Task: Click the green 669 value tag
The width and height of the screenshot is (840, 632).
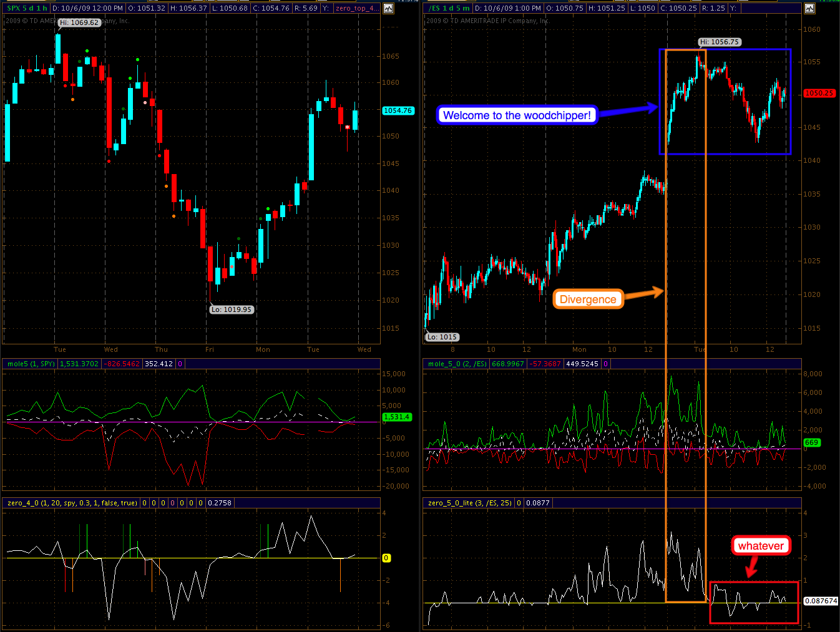Action: click(811, 442)
